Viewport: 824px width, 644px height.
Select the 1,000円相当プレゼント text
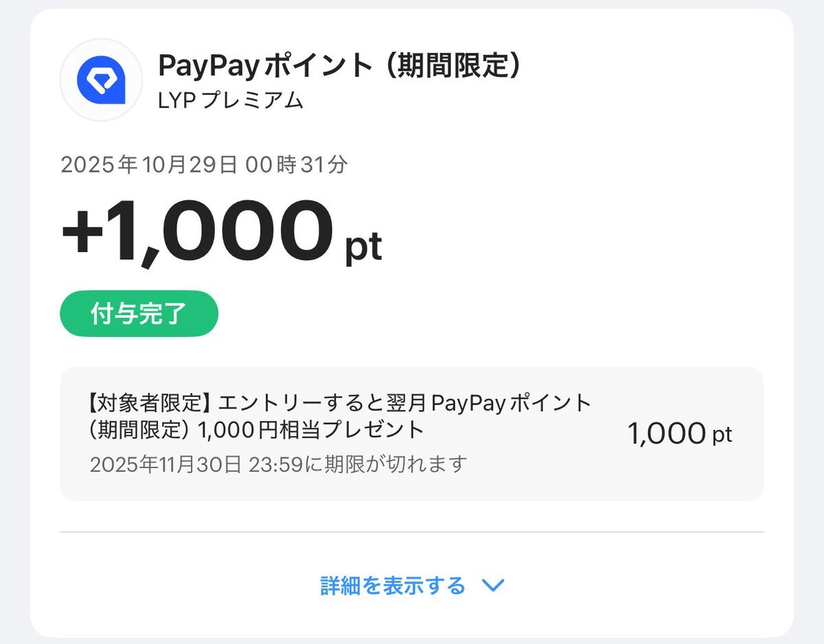point(311,430)
